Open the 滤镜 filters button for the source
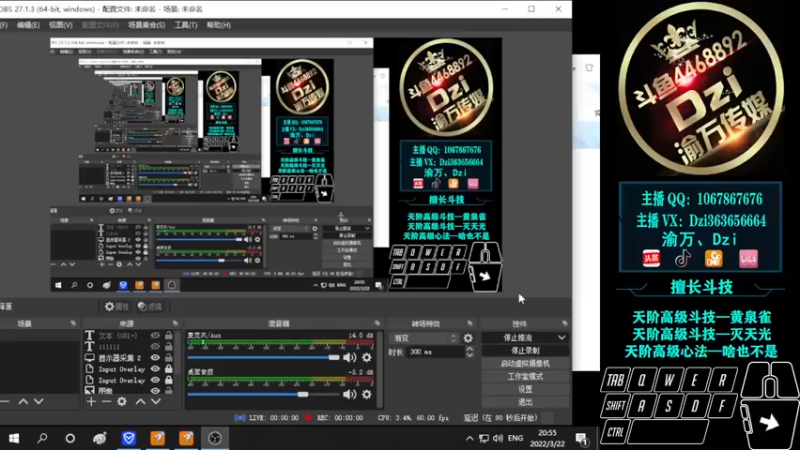800x450 pixels. pos(150,306)
